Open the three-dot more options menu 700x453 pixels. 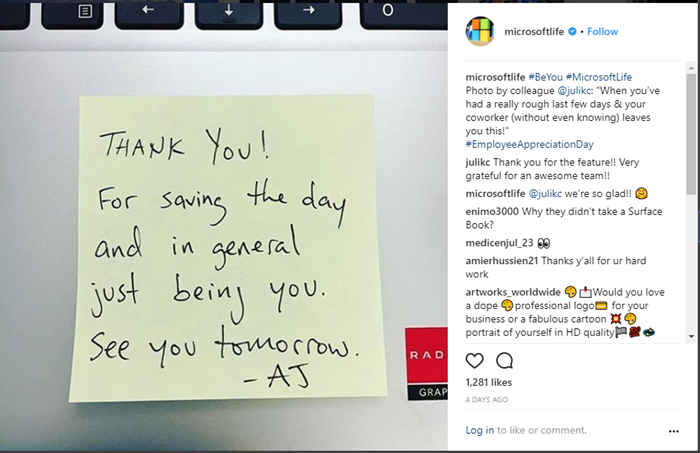(x=674, y=431)
